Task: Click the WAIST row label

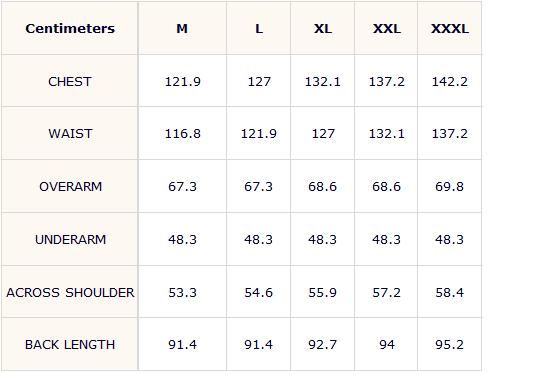Action: [70, 133]
